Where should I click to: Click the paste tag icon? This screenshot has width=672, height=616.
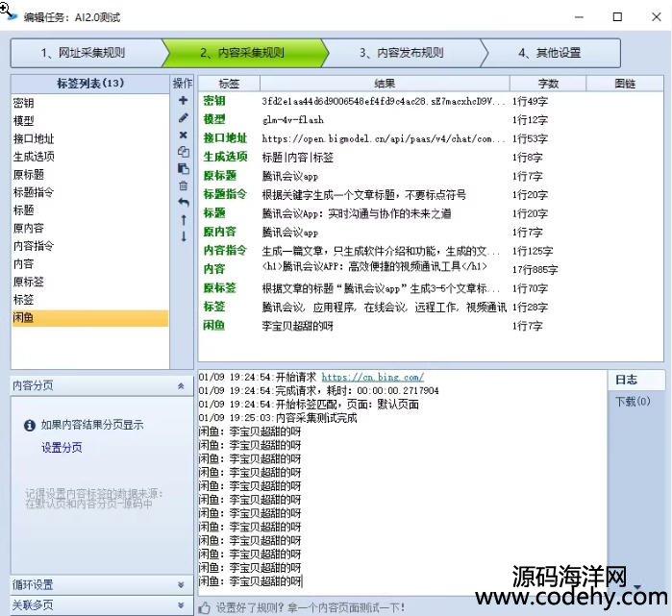pos(183,168)
